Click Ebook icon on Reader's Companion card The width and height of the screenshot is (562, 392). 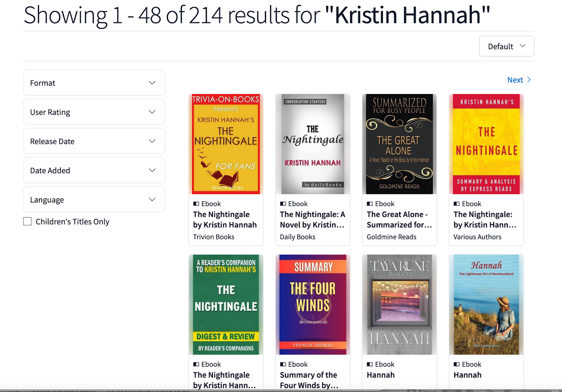(x=196, y=365)
